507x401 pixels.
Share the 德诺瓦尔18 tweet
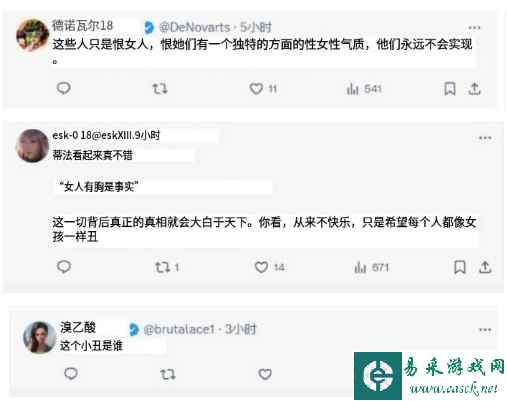pyautogui.click(x=475, y=89)
